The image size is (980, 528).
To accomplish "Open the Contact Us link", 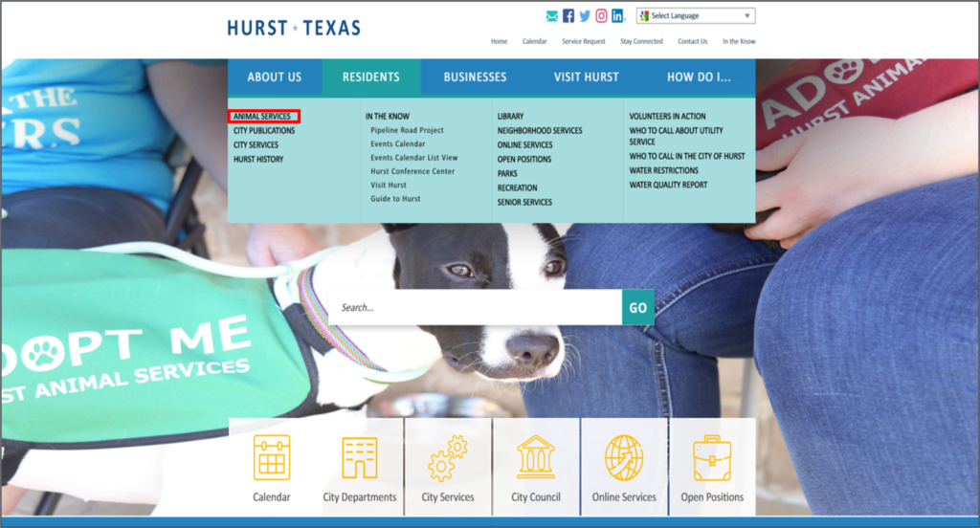I will click(693, 41).
